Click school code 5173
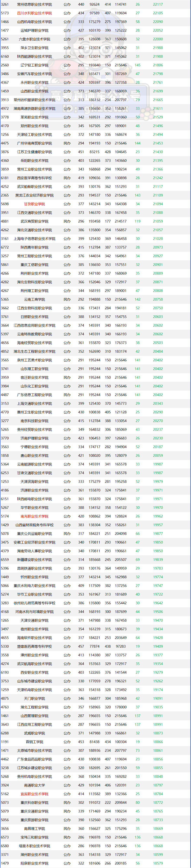This screenshot has width=191, height=868. pyautogui.click(x=5, y=13)
